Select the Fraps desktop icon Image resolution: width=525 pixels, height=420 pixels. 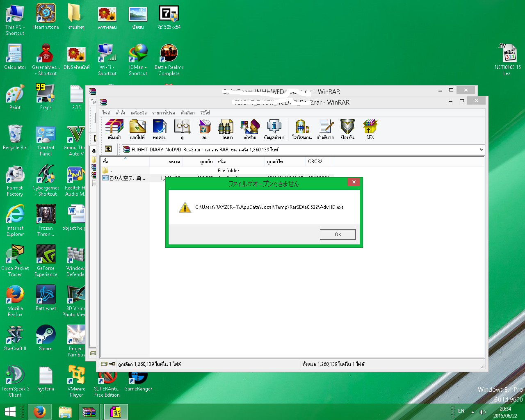[x=46, y=97]
